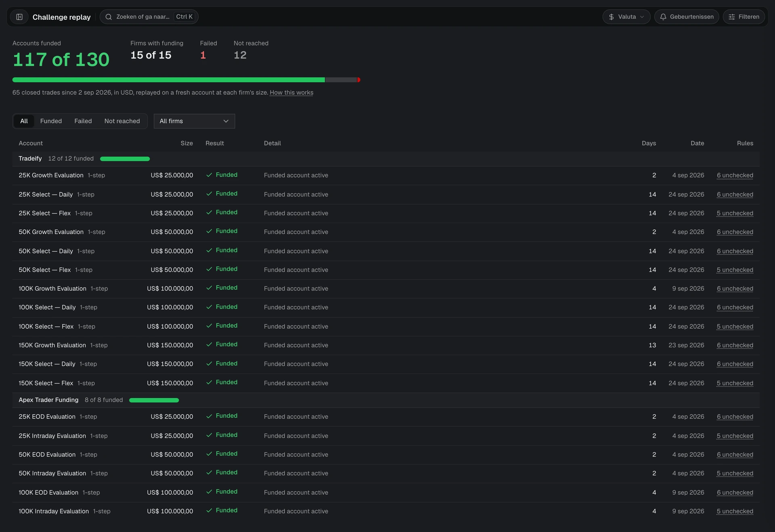
Task: Click the dollar sign Valuta icon
Action: 611,17
